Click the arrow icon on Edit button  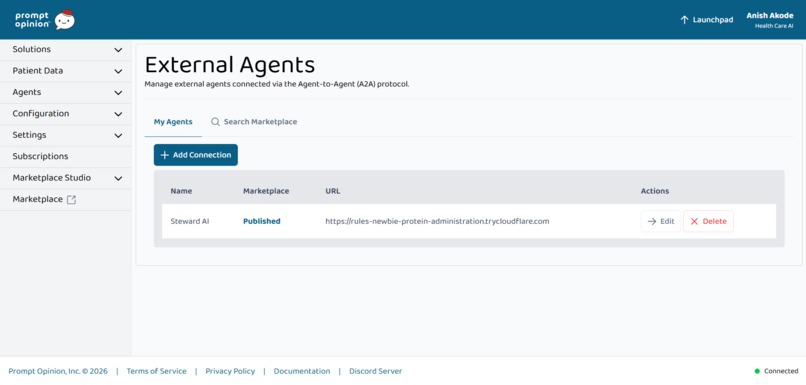[x=652, y=221]
